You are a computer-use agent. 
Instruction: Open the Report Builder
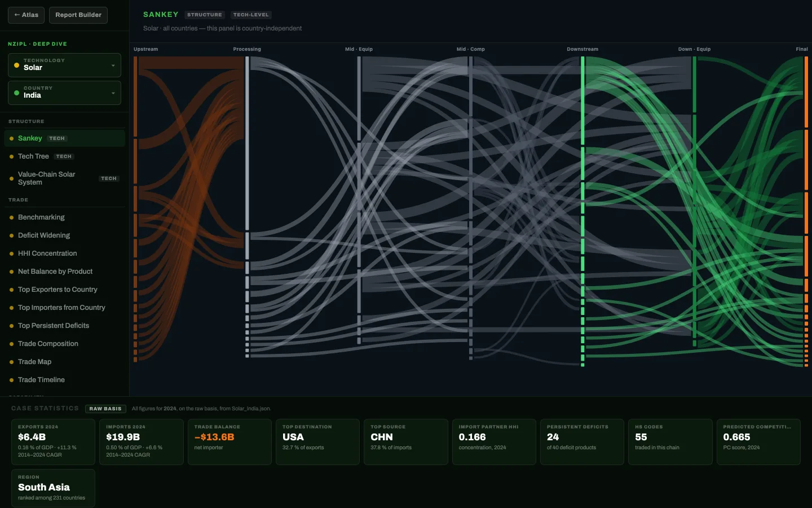[x=78, y=15]
